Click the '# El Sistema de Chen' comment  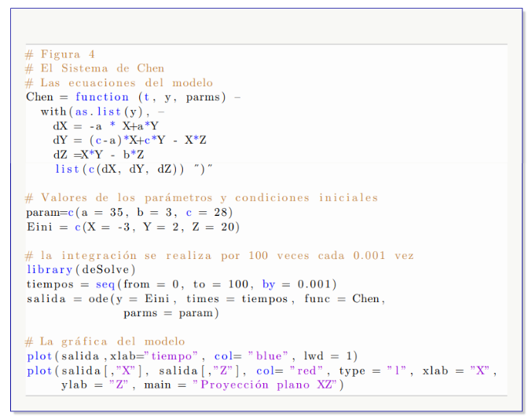pos(94,68)
